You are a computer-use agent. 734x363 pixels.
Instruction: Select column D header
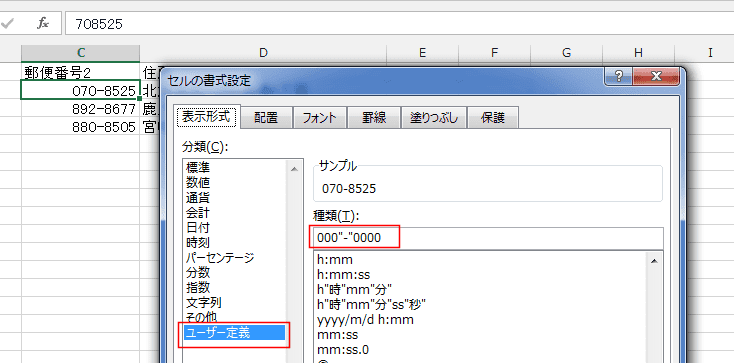coord(263,52)
